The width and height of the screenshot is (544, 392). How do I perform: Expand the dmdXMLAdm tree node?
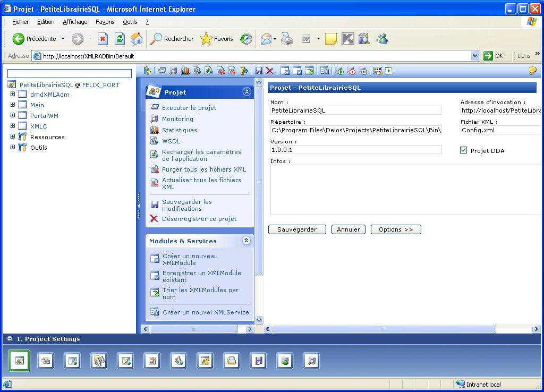(13, 95)
